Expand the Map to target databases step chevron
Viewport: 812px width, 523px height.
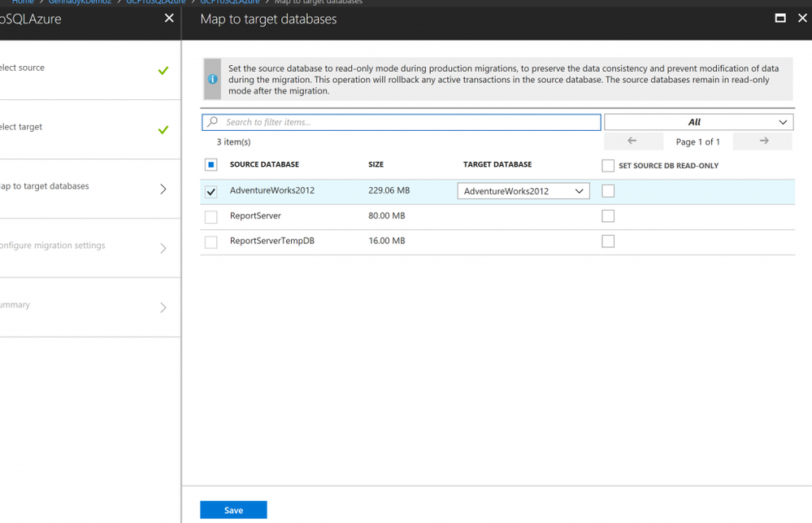(x=163, y=189)
